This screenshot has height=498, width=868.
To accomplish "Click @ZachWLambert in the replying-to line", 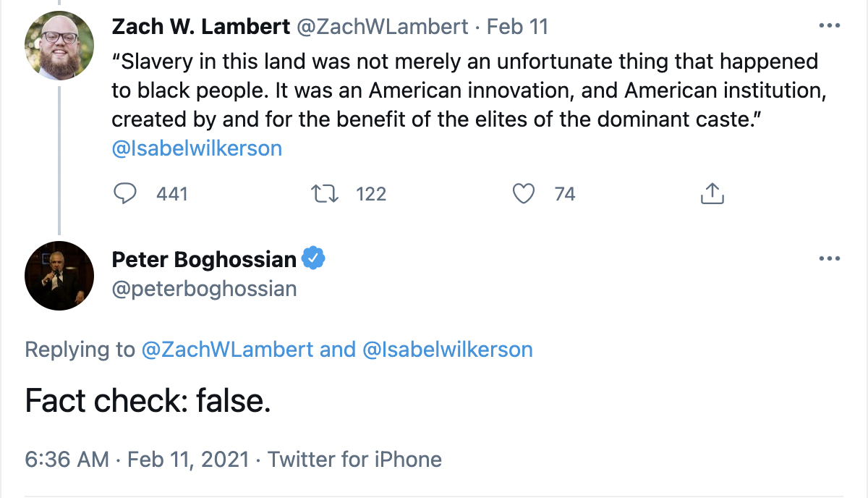I will (x=227, y=350).
